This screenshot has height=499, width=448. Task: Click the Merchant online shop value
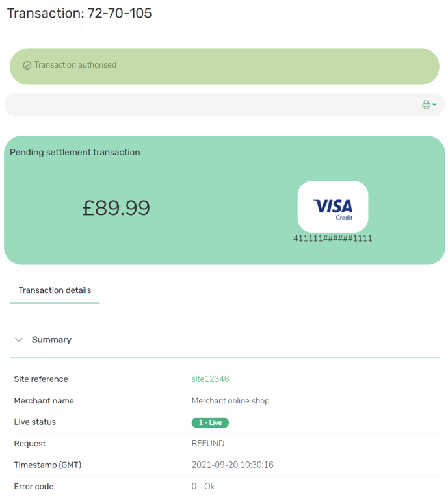pos(230,401)
